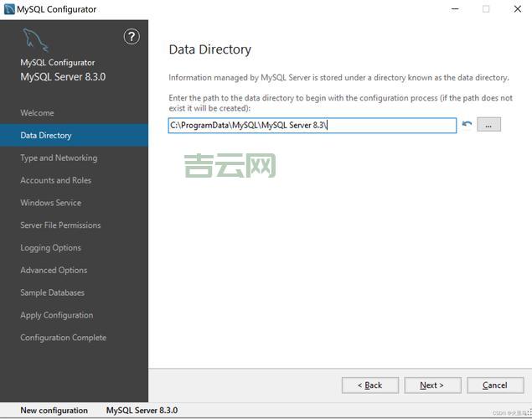Proceed with the Next button
Viewport: 532px width, 419px height.
pos(432,385)
